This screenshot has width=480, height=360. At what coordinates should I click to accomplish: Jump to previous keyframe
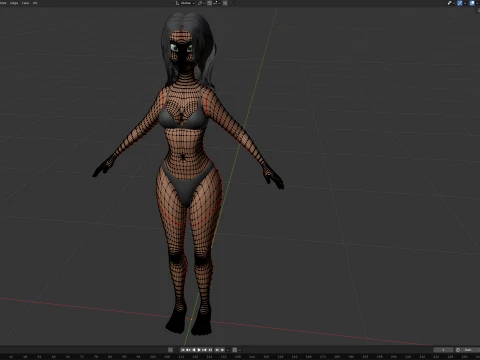(x=188, y=350)
